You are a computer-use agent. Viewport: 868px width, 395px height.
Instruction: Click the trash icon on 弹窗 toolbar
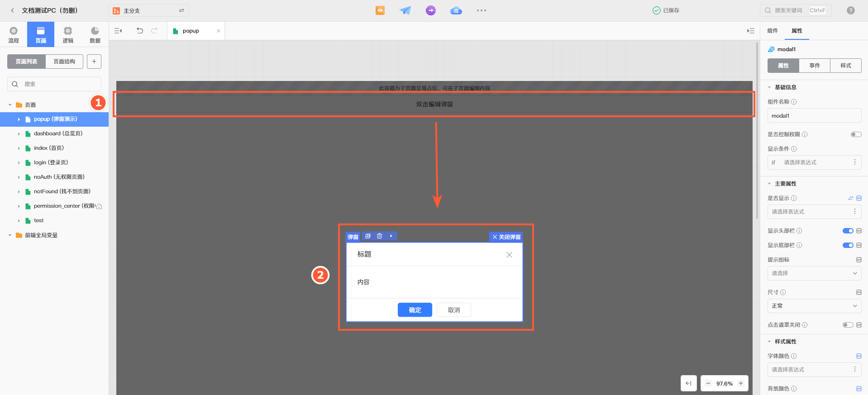(x=380, y=236)
